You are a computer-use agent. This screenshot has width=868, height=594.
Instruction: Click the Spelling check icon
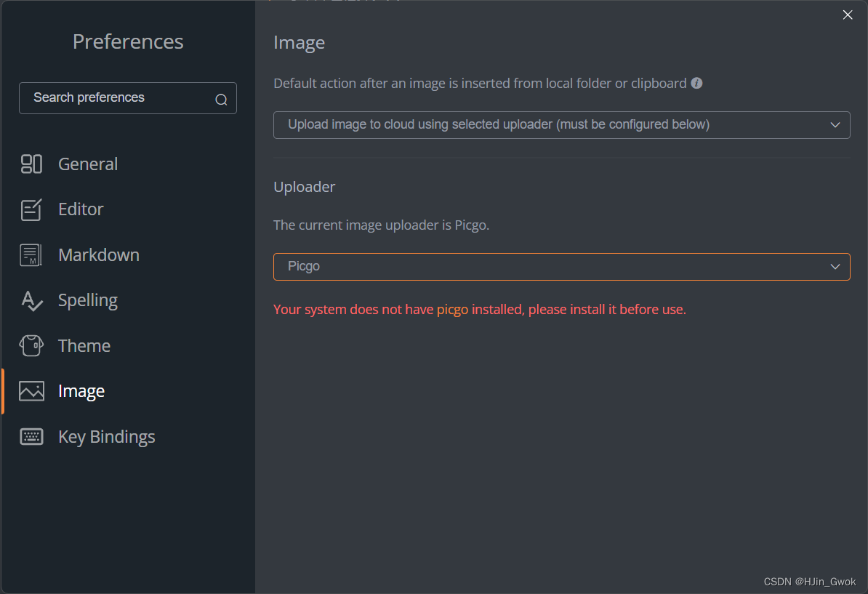pos(31,300)
